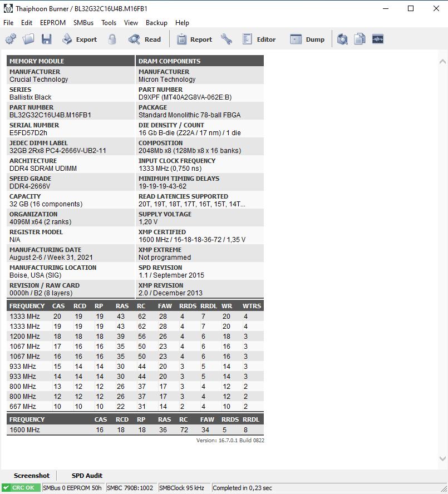Viewport: 448px width, 494px height.
Task: Click the D9XPF DRAM part number value
Action: click(185, 97)
